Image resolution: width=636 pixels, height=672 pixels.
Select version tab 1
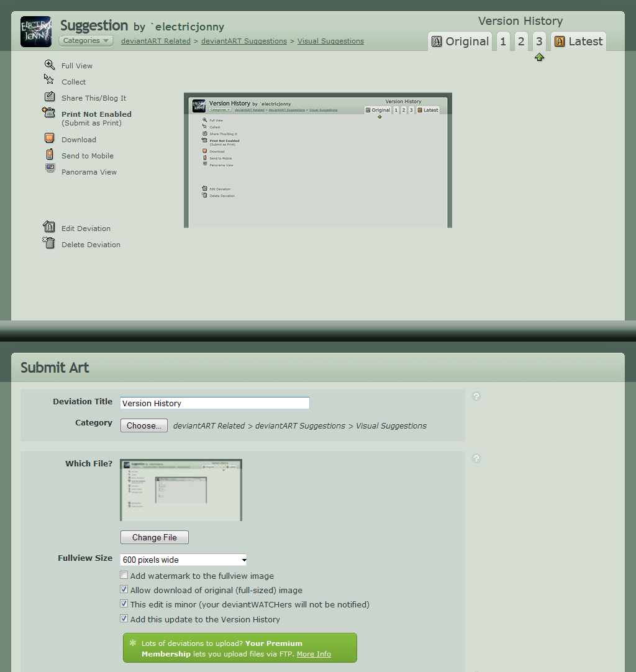[503, 42]
